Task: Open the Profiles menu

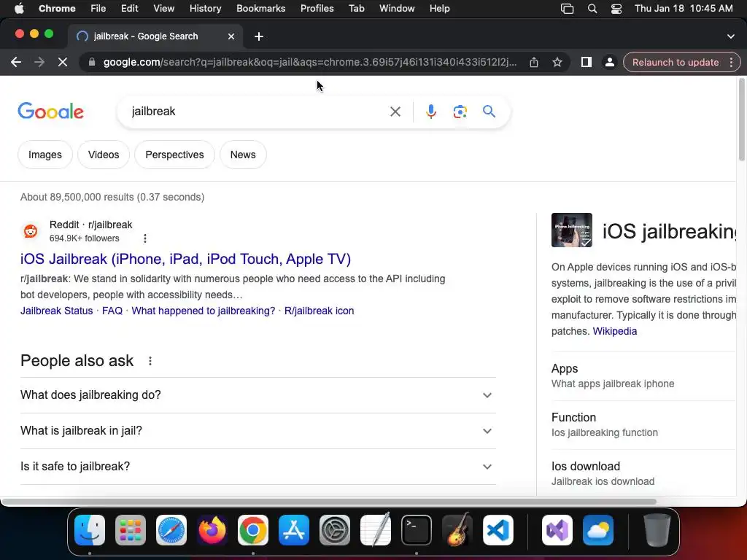Action: click(317, 9)
